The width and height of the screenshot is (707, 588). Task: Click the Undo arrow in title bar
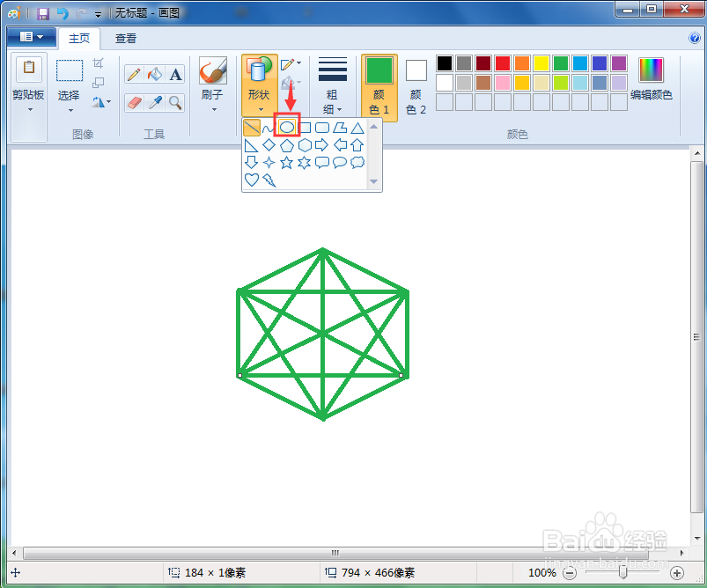[63, 13]
